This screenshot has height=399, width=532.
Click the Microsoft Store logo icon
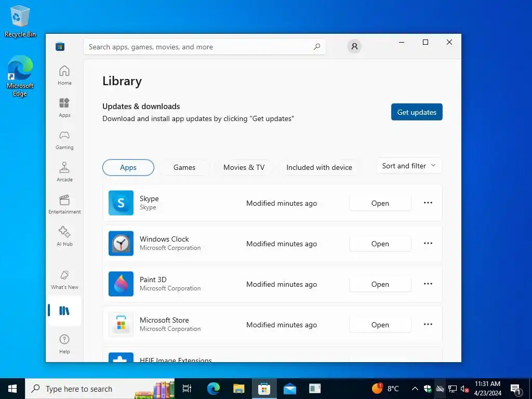(x=60, y=46)
